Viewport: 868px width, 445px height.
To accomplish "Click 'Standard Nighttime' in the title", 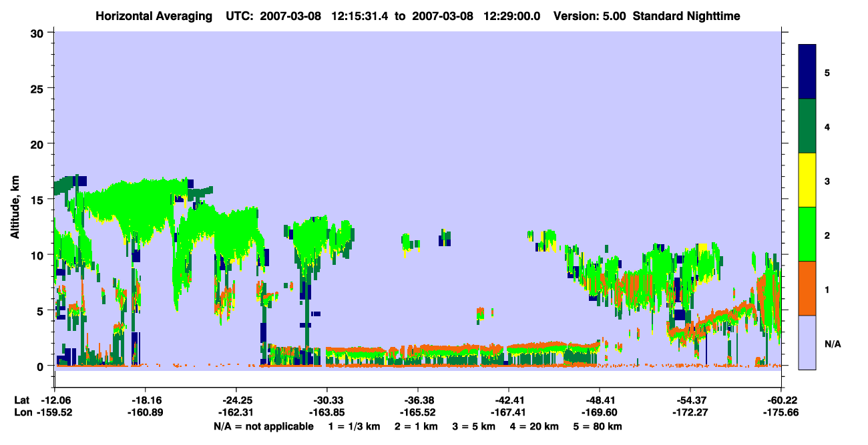I will coord(686,16).
